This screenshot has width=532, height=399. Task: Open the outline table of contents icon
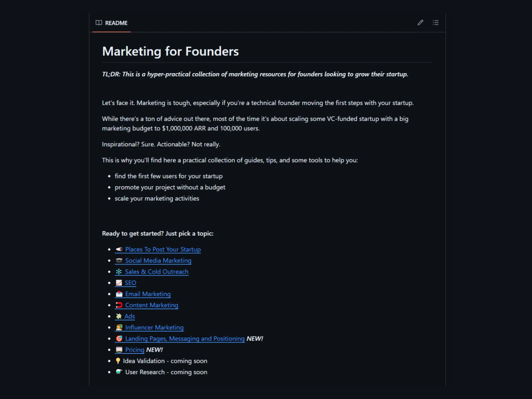click(x=436, y=22)
